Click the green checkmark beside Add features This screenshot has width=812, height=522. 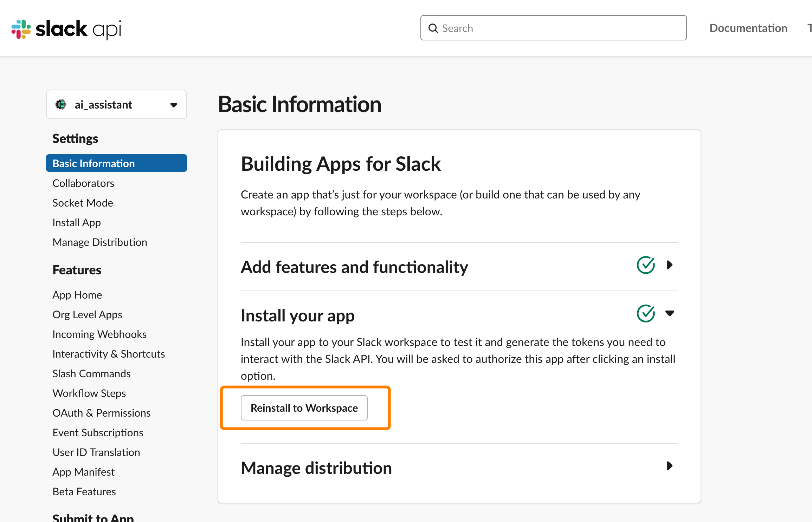tap(645, 265)
